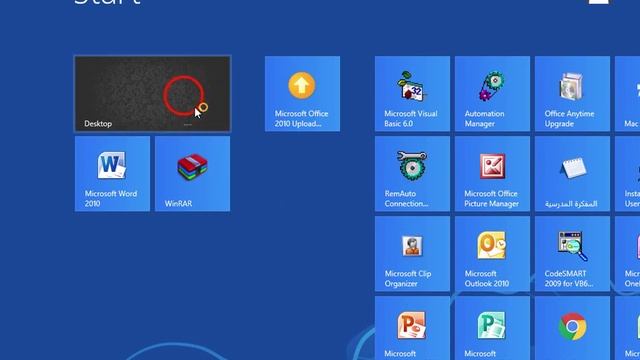
Task: Launch Microsoft Word 2010 tile
Action: coord(112,174)
